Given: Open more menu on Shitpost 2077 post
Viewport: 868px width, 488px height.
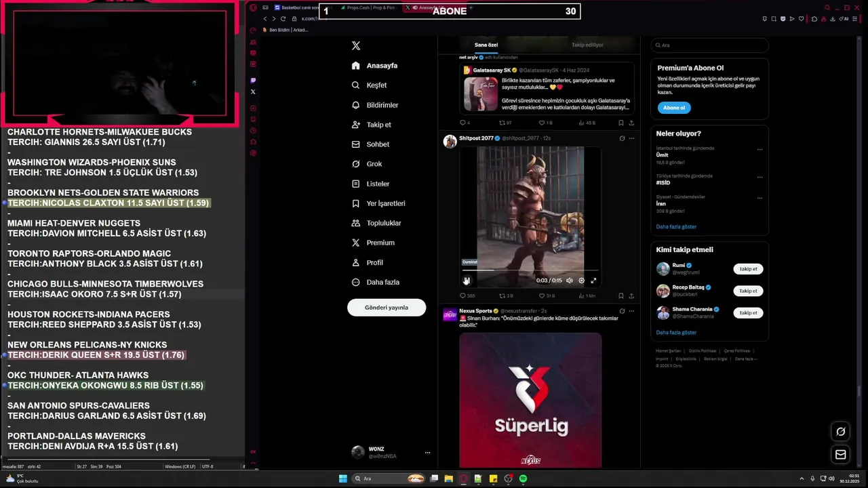Looking at the screenshot, I should [x=631, y=138].
